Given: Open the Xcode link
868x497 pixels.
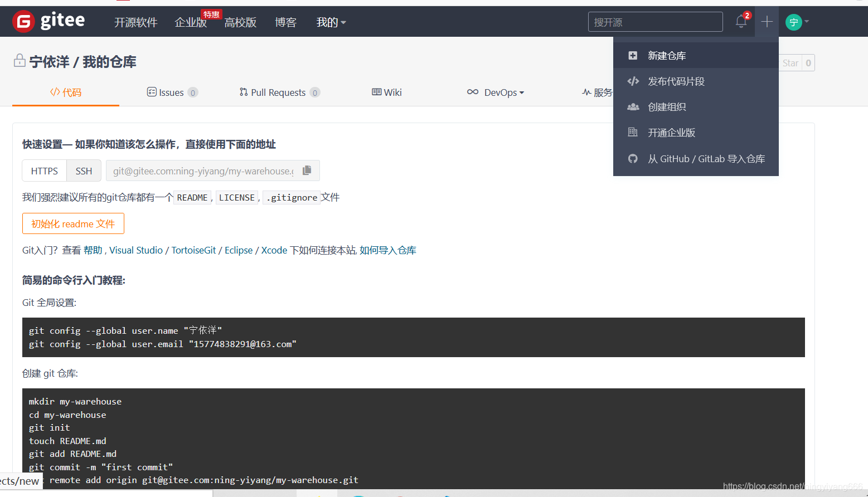Looking at the screenshot, I should pyautogui.click(x=274, y=250).
